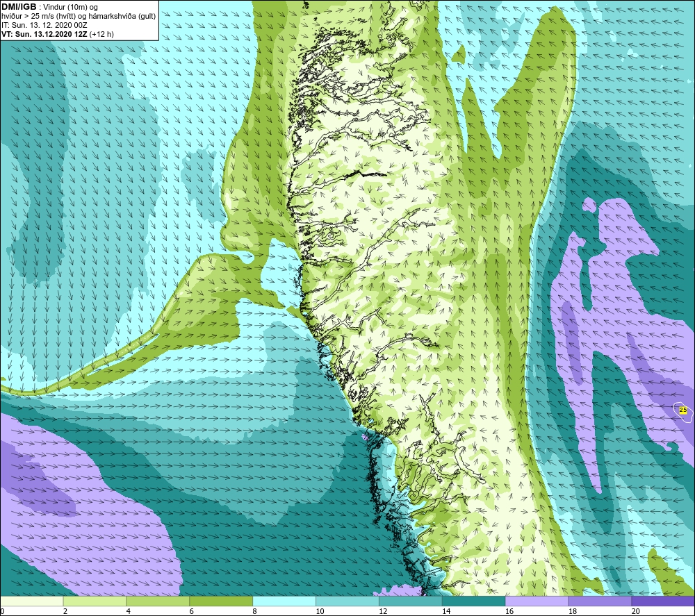This screenshot has width=695, height=616.
Task: Click the legend scale number 20
Action: click(636, 611)
